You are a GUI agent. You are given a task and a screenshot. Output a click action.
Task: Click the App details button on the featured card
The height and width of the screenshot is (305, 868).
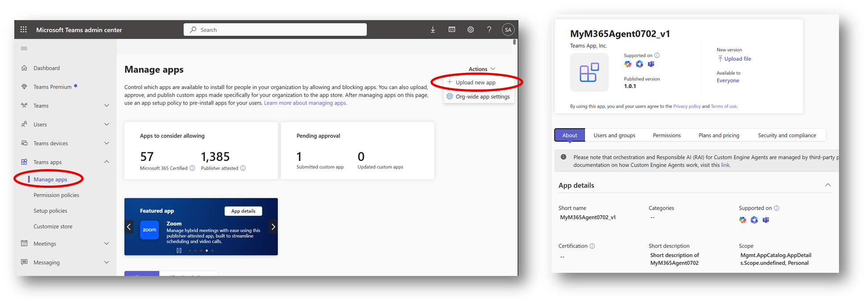point(243,211)
